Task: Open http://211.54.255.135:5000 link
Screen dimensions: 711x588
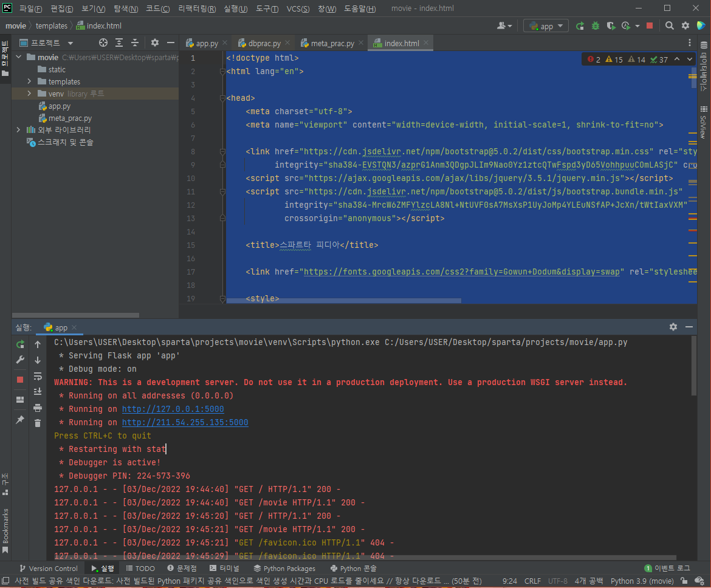Action: 185,423
